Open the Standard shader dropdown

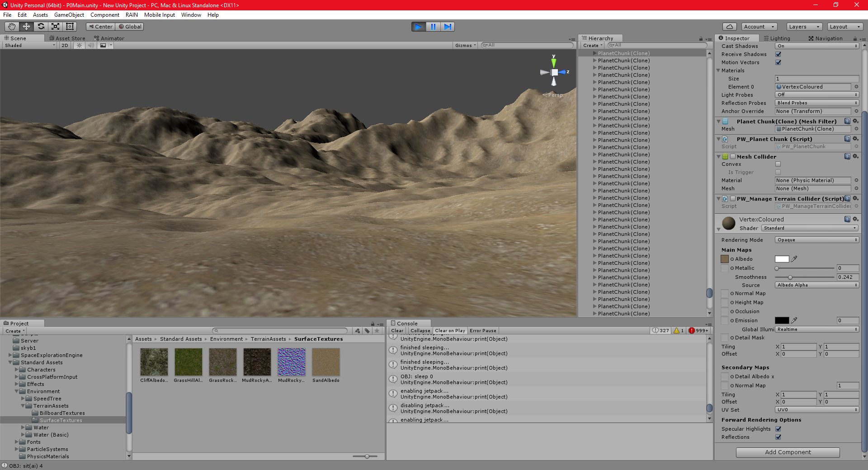[x=809, y=228]
